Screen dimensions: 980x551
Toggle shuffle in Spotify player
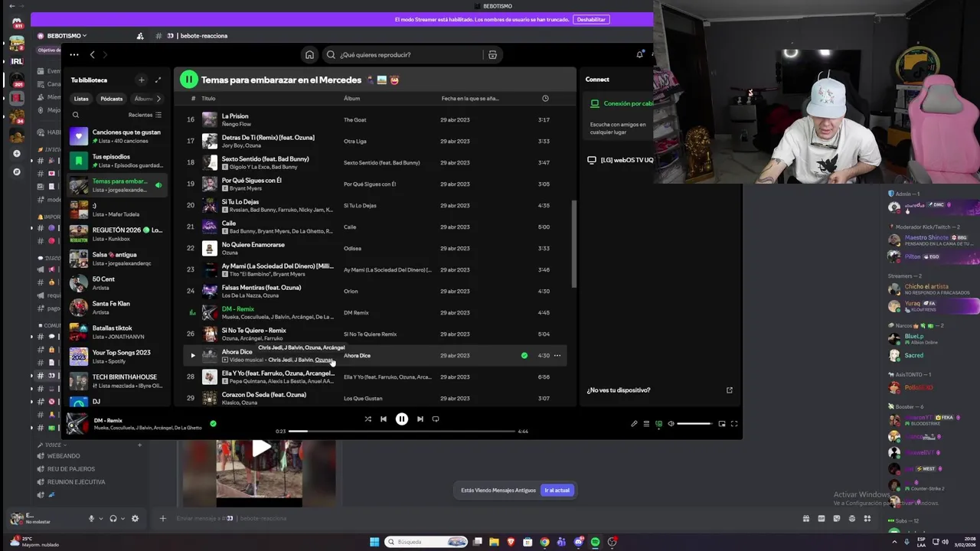pos(367,419)
